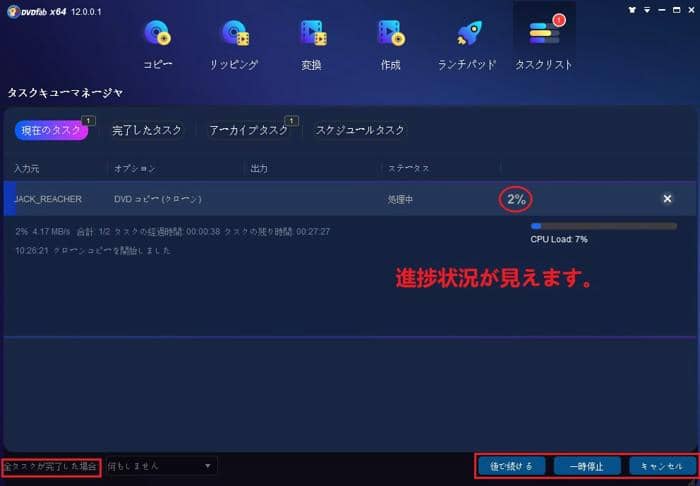Click the オプション column header
Screen dimensions: 700x486
(135, 169)
